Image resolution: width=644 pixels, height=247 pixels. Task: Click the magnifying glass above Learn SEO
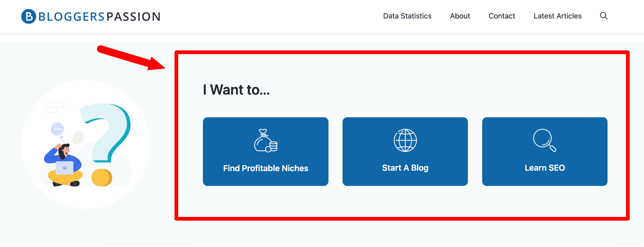tap(544, 140)
